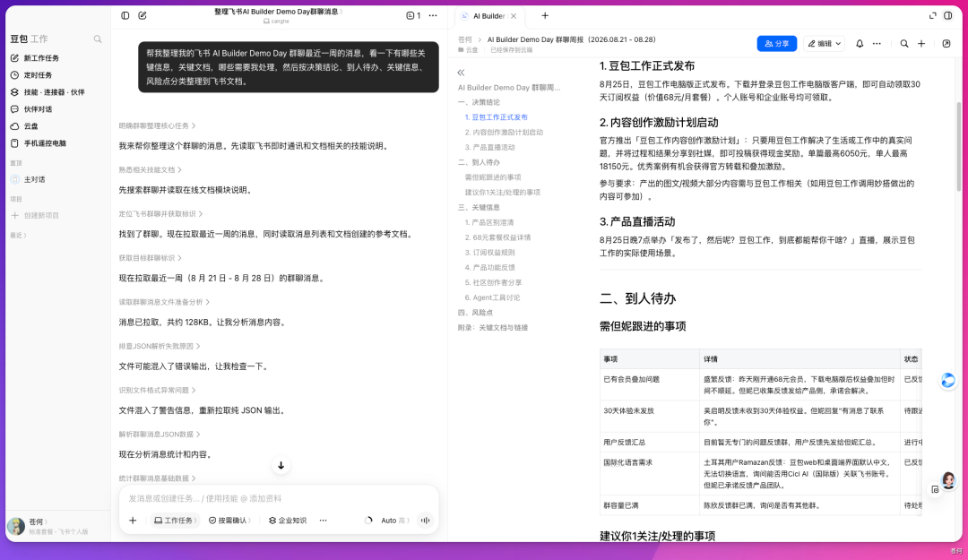The height and width of the screenshot is (560, 968).
Task: Click the document vertical scrollbar
Action: pyautogui.click(x=958, y=147)
